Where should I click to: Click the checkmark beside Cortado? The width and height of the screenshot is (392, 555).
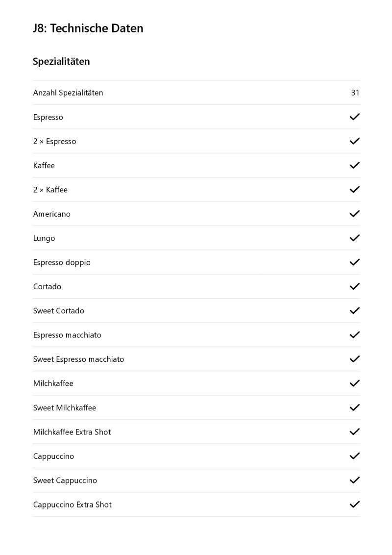point(354,286)
